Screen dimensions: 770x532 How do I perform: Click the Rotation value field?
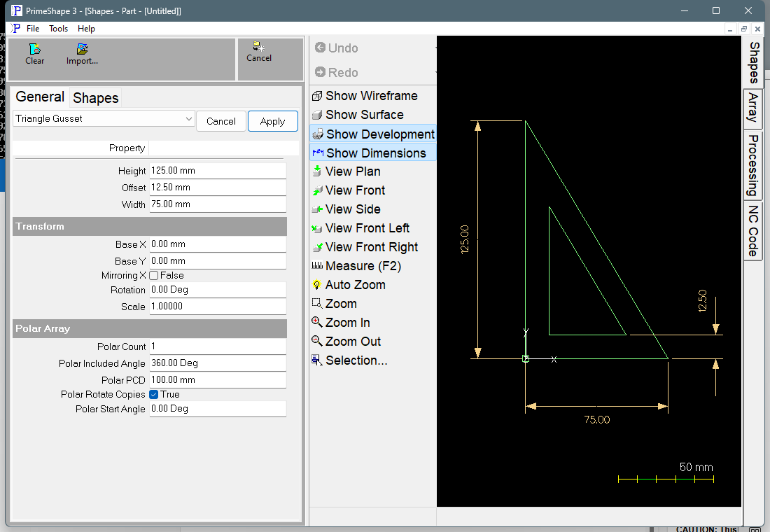tap(218, 290)
